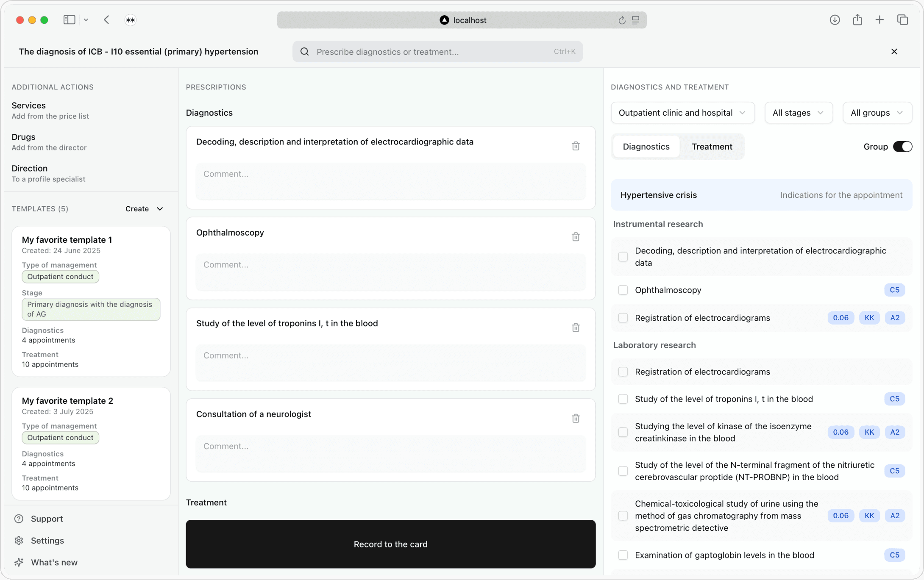Switch to the Treatment tab
Viewport: 924px width, 580px height.
pyautogui.click(x=712, y=147)
